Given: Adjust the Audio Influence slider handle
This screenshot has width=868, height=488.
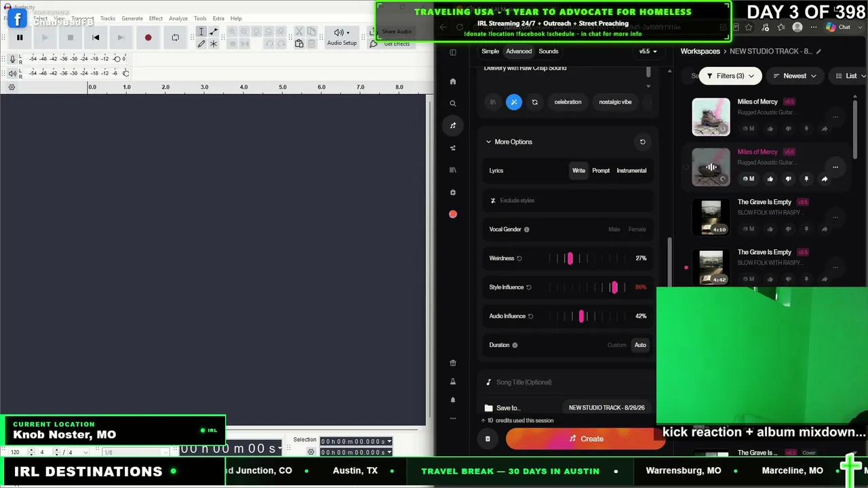Looking at the screenshot, I should coord(581,317).
